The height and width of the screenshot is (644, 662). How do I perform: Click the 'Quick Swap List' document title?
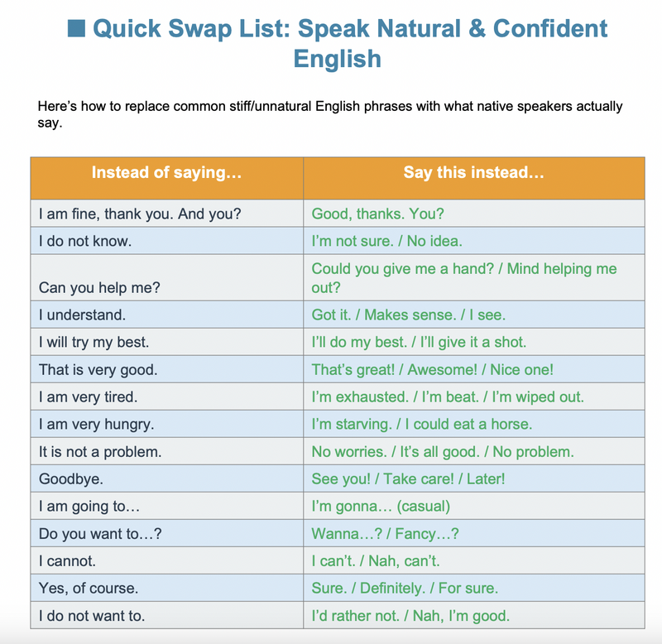(x=338, y=43)
